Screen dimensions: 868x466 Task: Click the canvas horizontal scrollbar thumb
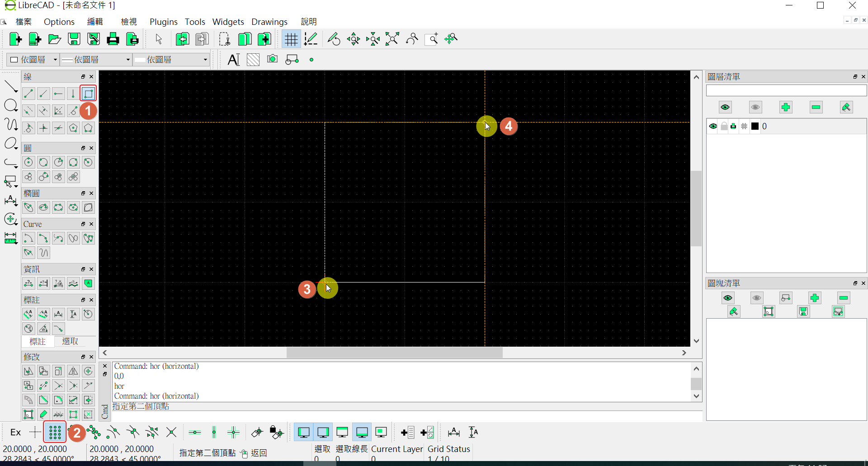click(x=394, y=353)
